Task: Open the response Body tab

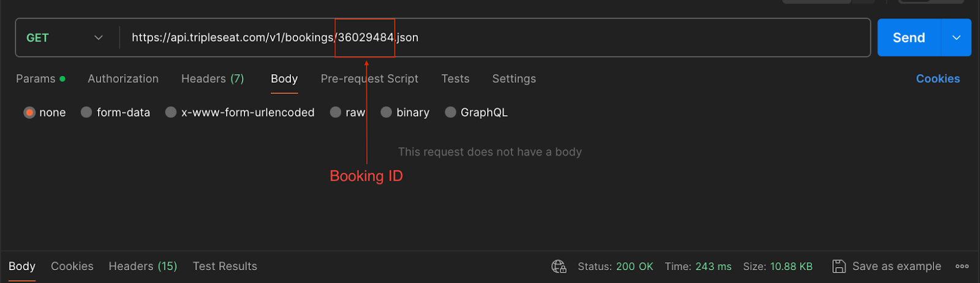Action: 22,266
